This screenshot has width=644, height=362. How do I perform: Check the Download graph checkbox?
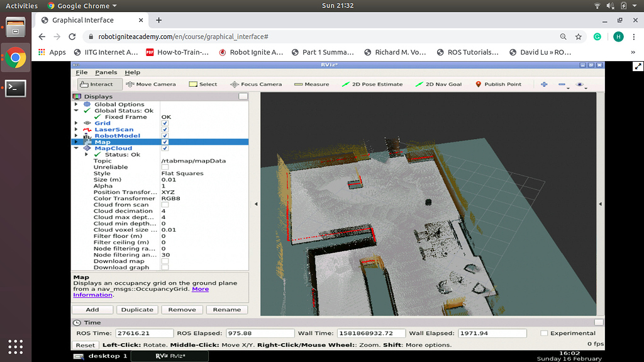pos(165,268)
